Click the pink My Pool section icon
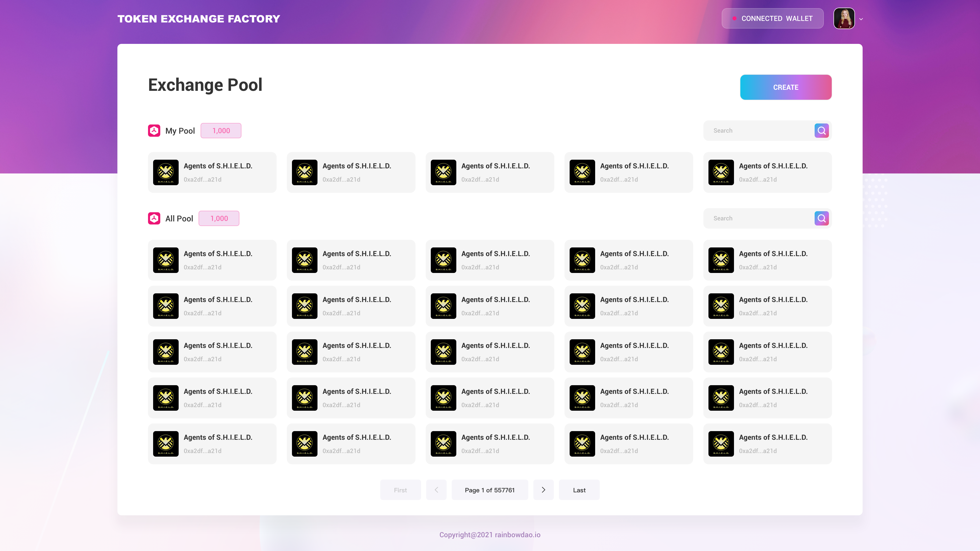This screenshot has height=551, width=980. (154, 130)
